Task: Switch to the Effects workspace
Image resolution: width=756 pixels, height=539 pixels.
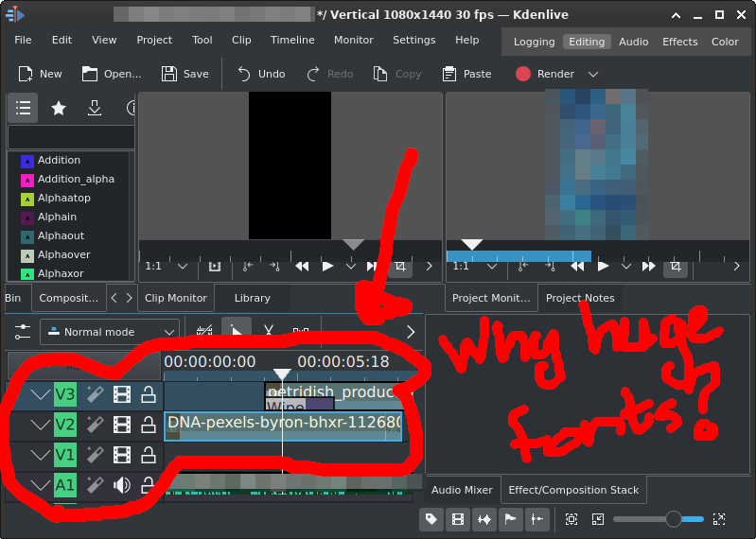Action: [x=679, y=42]
